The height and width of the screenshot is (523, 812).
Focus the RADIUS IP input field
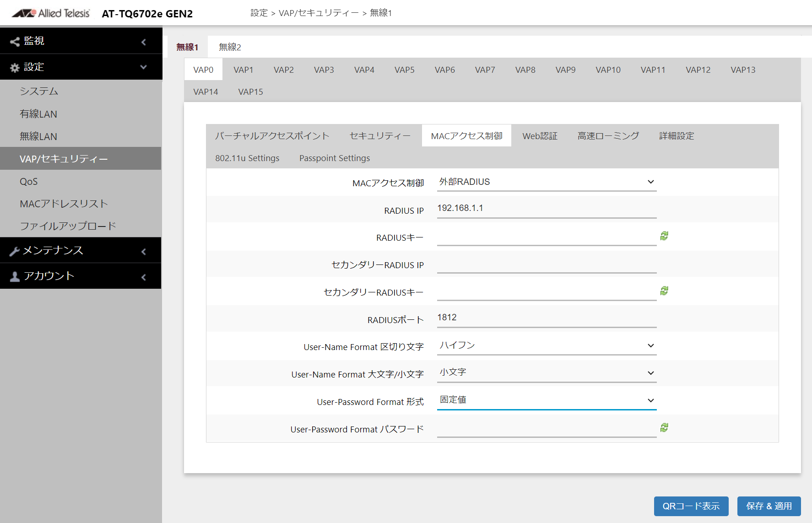click(547, 209)
